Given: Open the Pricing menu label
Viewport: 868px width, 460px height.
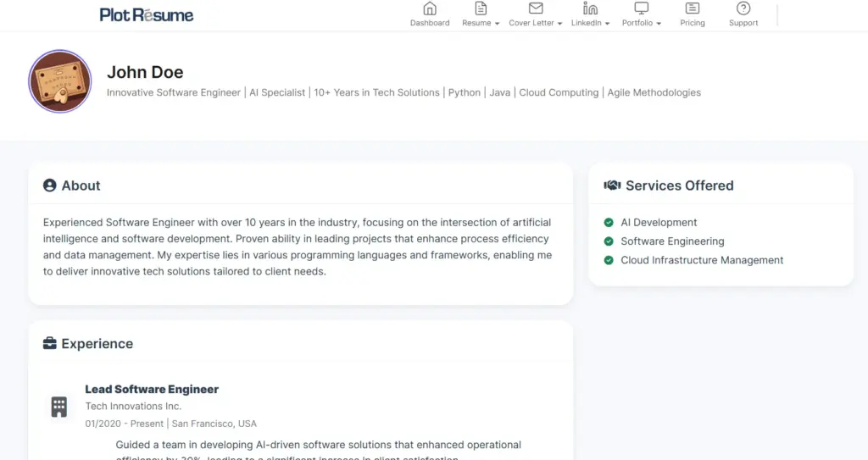Looking at the screenshot, I should pyautogui.click(x=692, y=23).
